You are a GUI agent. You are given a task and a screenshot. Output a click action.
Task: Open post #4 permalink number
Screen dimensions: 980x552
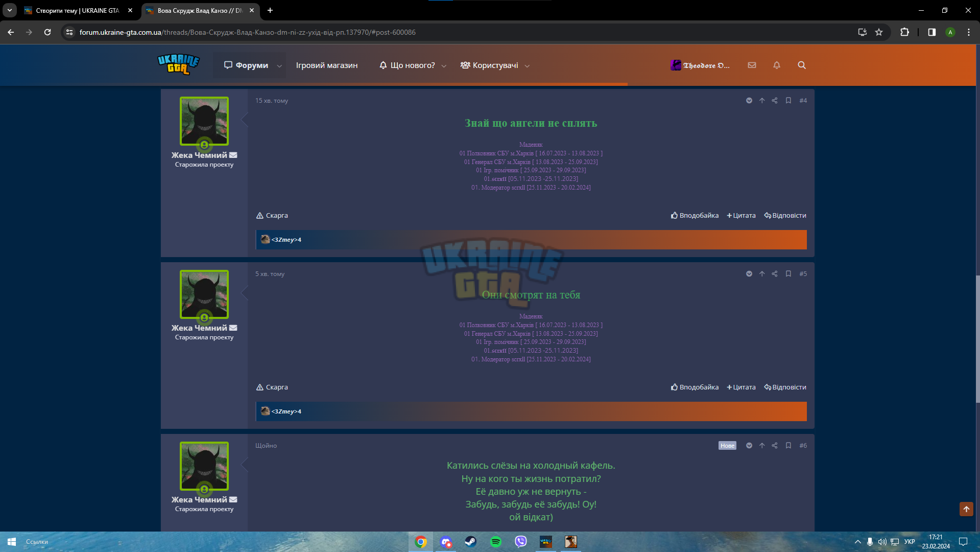[803, 101]
